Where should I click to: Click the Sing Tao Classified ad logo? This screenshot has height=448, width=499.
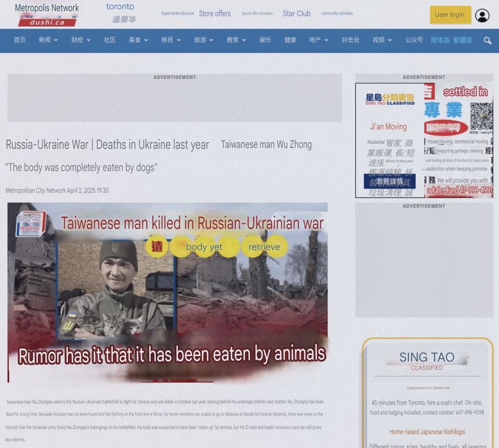[x=390, y=99]
